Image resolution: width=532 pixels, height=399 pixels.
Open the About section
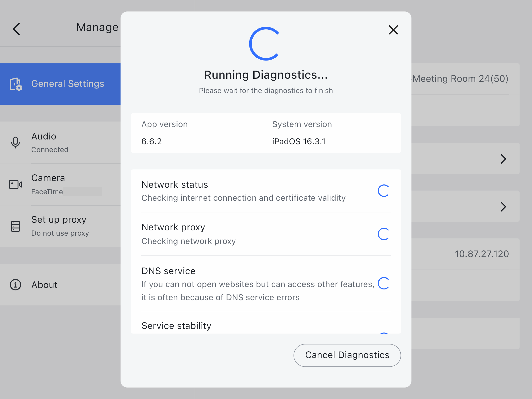pyautogui.click(x=44, y=284)
